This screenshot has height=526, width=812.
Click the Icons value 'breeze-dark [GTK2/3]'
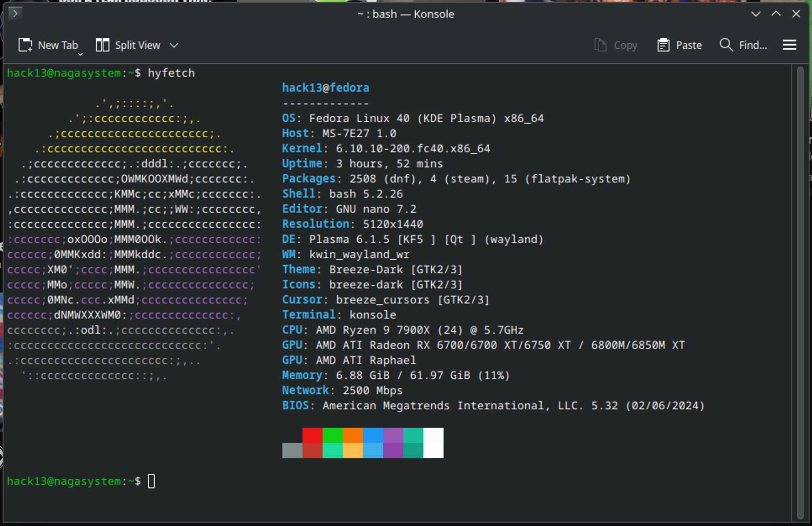click(x=396, y=284)
